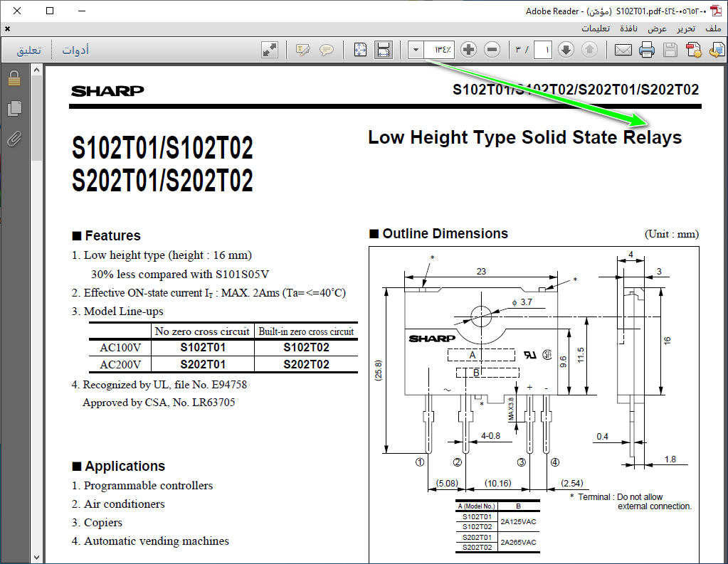728x564 pixels.
Task: Click the 'Automatic vending machines' line
Action: point(150,541)
